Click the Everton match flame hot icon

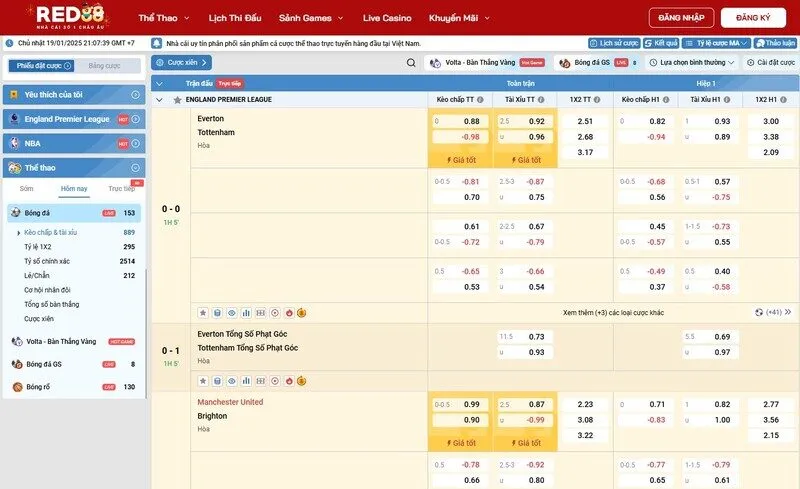(x=289, y=313)
